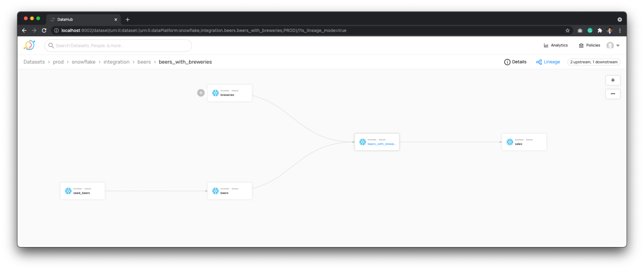This screenshot has width=644, height=270.
Task: Open the browser extensions puzzle icon
Action: pos(600,30)
